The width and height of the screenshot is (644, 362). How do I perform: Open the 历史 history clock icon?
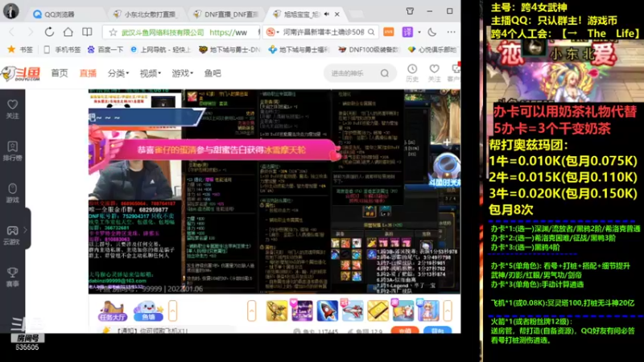[x=412, y=73]
